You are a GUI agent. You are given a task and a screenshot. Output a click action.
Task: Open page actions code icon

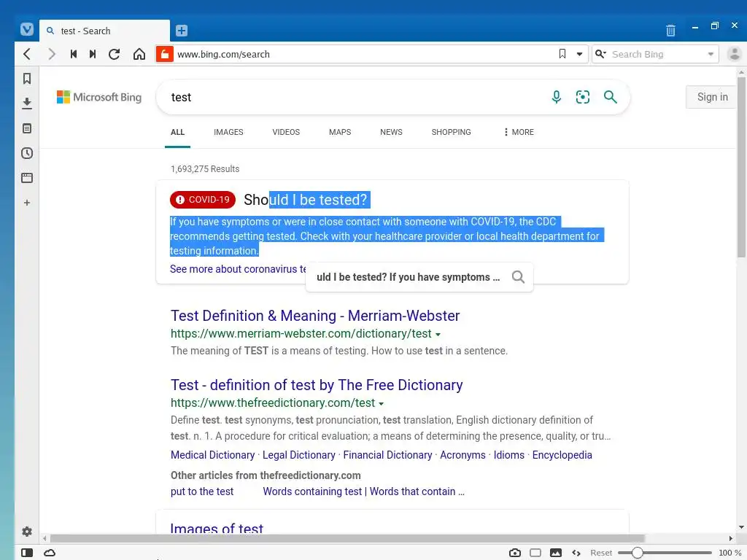click(x=576, y=553)
